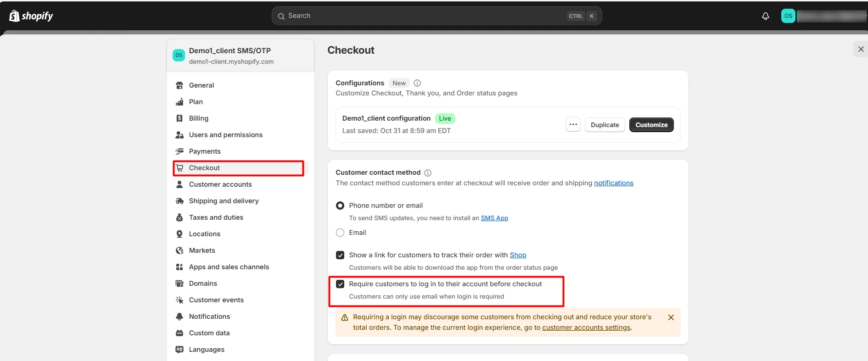Open the three-dot configuration menu
868x361 pixels.
pyautogui.click(x=573, y=125)
